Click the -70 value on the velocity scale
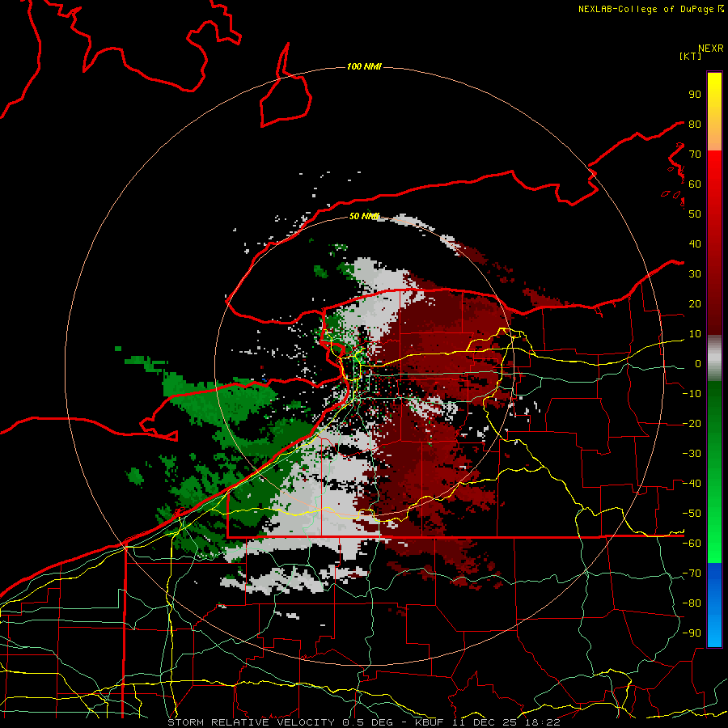The width and height of the screenshot is (728, 728). (692, 574)
